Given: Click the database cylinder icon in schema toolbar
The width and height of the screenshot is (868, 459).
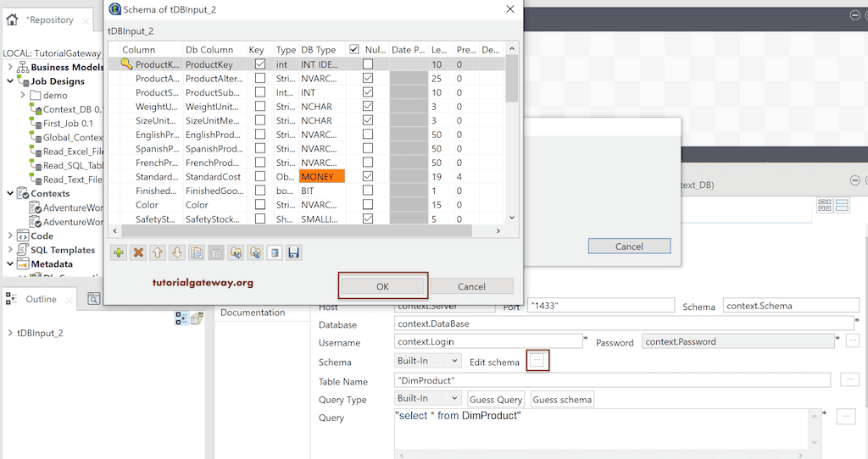Looking at the screenshot, I should coord(275,252).
